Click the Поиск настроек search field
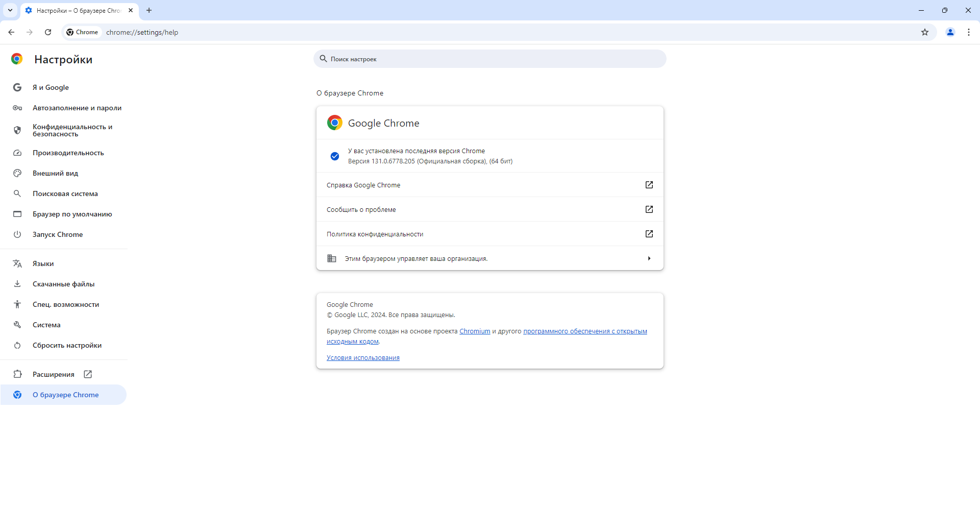The width and height of the screenshot is (980, 531). 489,59
